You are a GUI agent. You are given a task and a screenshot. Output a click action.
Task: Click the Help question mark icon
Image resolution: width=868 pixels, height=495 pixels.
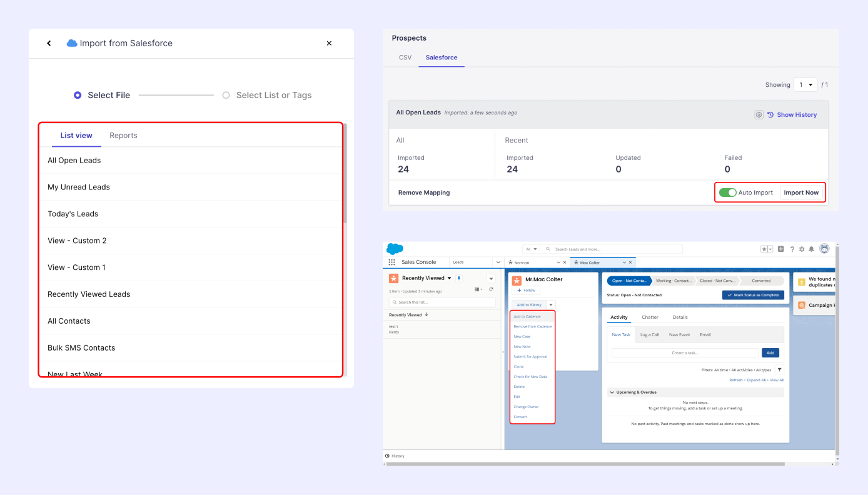coord(792,249)
